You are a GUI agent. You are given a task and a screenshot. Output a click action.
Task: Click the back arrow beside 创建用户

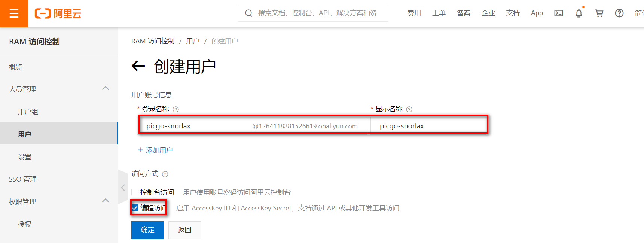click(138, 66)
